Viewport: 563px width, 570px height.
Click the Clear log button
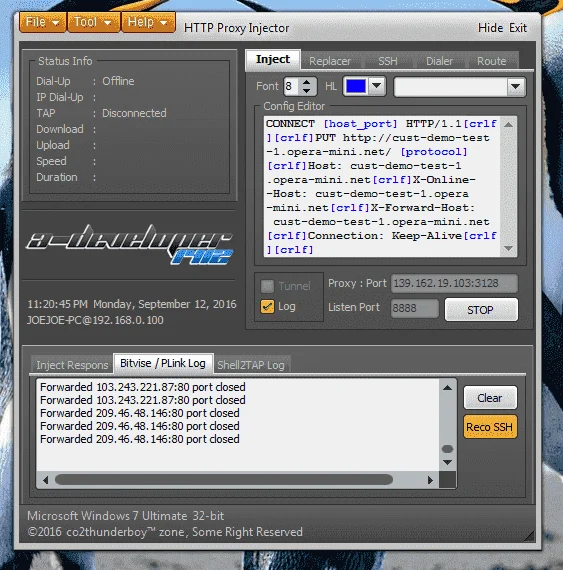tap(490, 398)
